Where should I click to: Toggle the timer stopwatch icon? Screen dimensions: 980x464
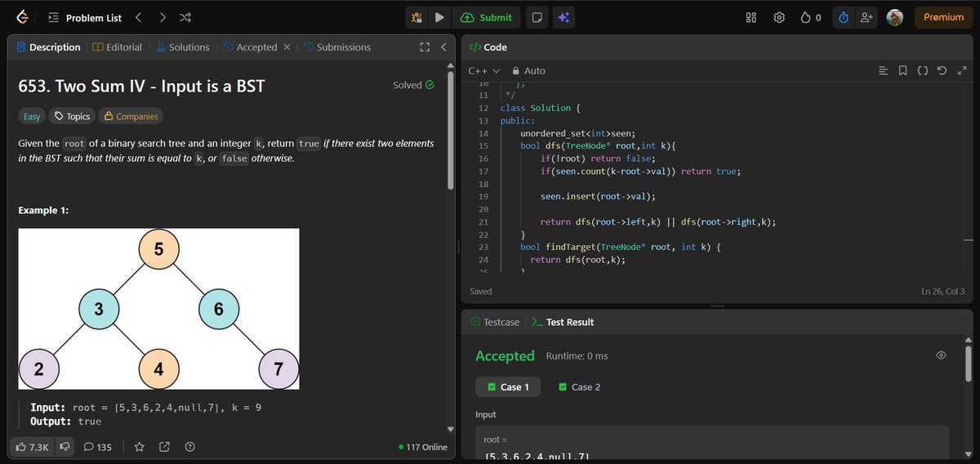pyautogui.click(x=843, y=17)
